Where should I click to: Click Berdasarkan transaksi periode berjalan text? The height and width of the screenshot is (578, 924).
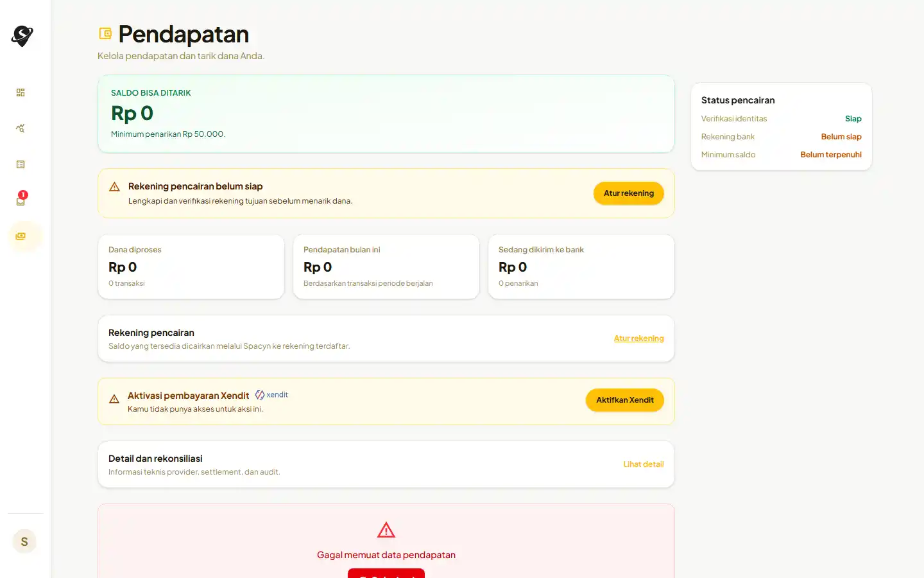pos(368,283)
